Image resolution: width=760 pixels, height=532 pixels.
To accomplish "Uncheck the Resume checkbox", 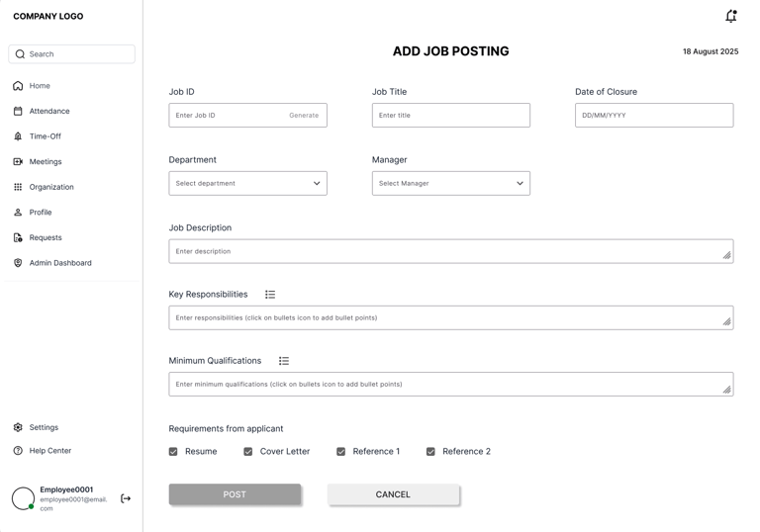I will coord(173,452).
